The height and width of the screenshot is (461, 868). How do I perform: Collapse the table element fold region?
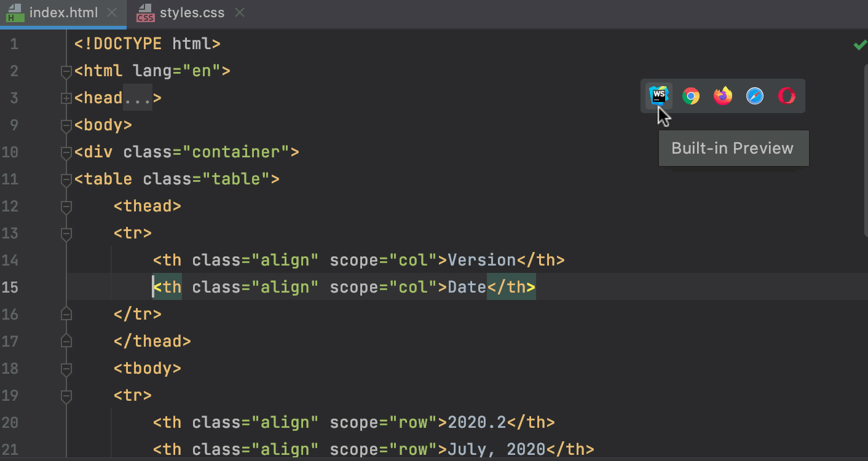(66, 179)
